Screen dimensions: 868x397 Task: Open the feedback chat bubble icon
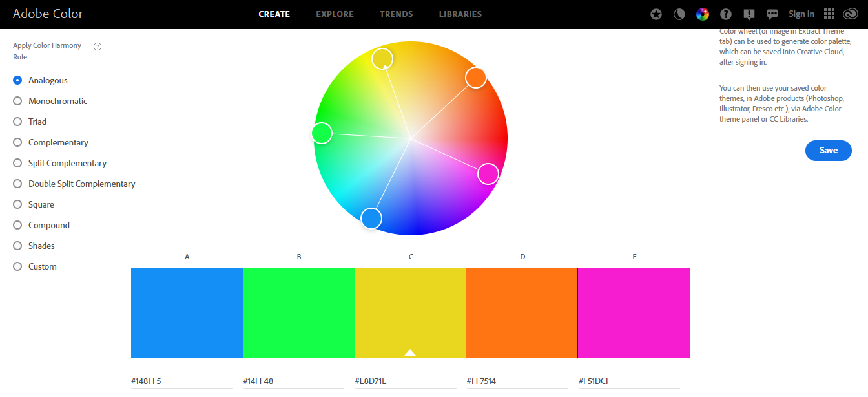pyautogui.click(x=772, y=14)
